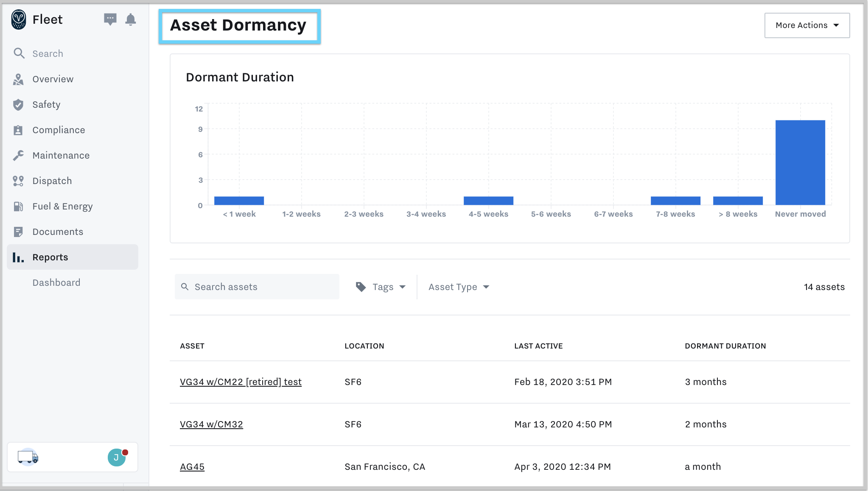Sort by DORMANT DURATION column header
The image size is (868, 491).
pos(725,346)
